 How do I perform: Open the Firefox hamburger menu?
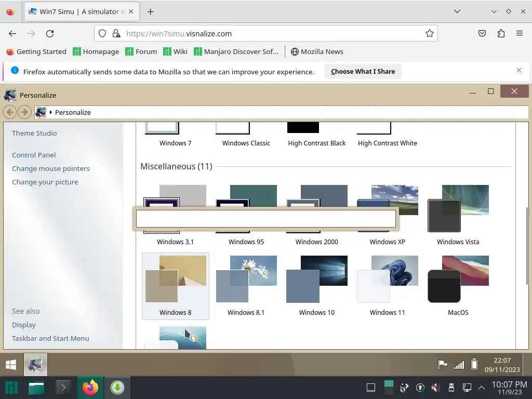click(x=519, y=34)
